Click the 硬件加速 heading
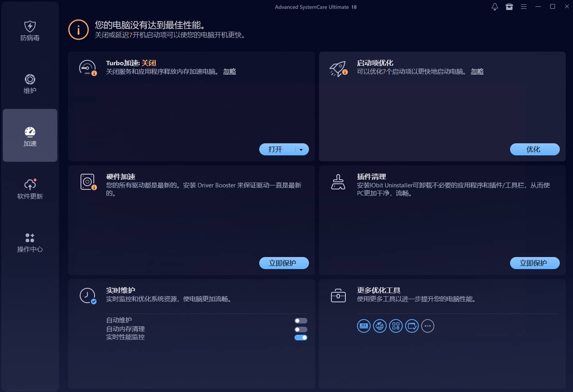The width and height of the screenshot is (573, 392). (121, 177)
